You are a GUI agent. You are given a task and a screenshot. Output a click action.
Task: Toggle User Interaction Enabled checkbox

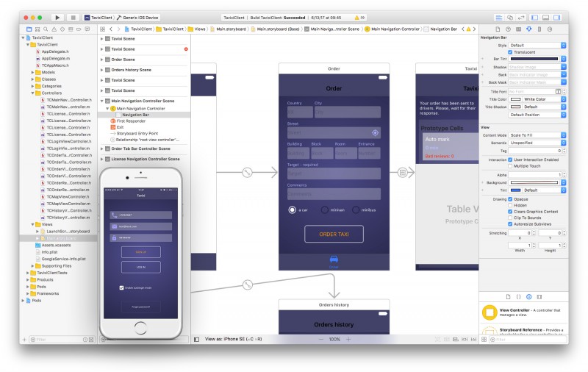[510, 160]
